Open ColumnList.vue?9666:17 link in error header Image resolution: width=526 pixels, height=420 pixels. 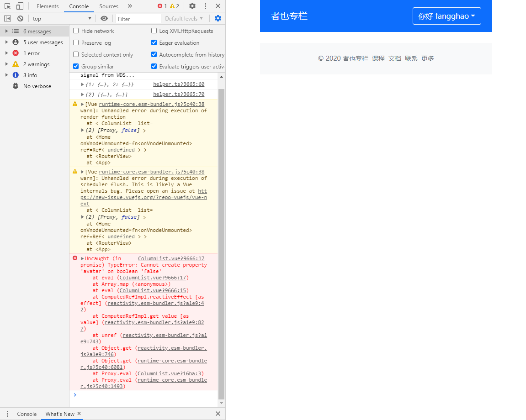click(171, 258)
